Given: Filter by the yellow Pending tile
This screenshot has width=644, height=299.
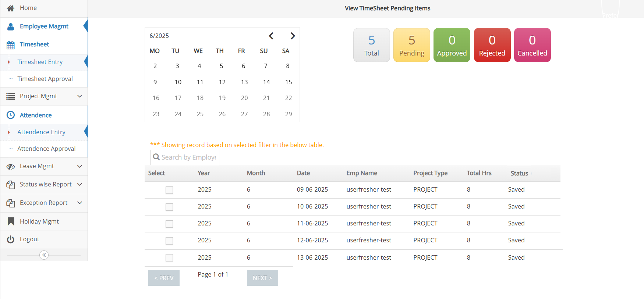Looking at the screenshot, I should [411, 45].
